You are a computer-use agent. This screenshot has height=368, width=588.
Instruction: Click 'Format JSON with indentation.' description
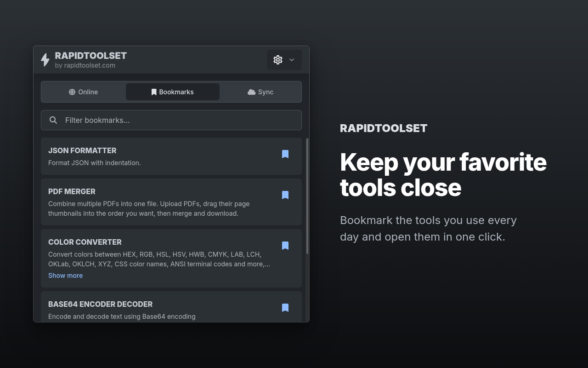(95, 163)
